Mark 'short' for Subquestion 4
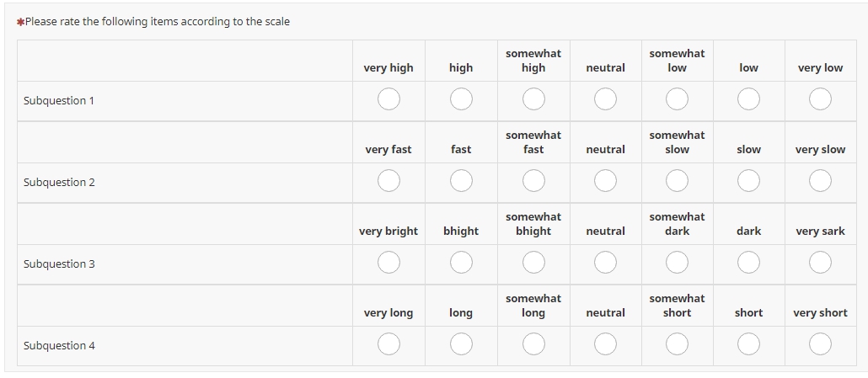 coord(748,343)
